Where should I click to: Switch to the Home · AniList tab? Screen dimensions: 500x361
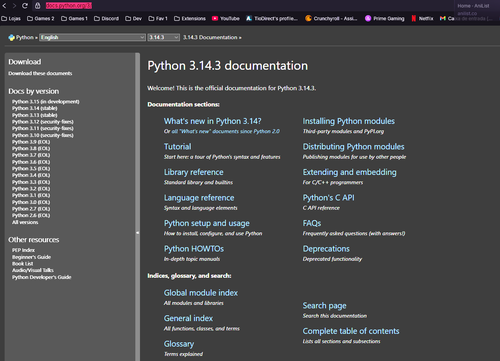pos(473,6)
